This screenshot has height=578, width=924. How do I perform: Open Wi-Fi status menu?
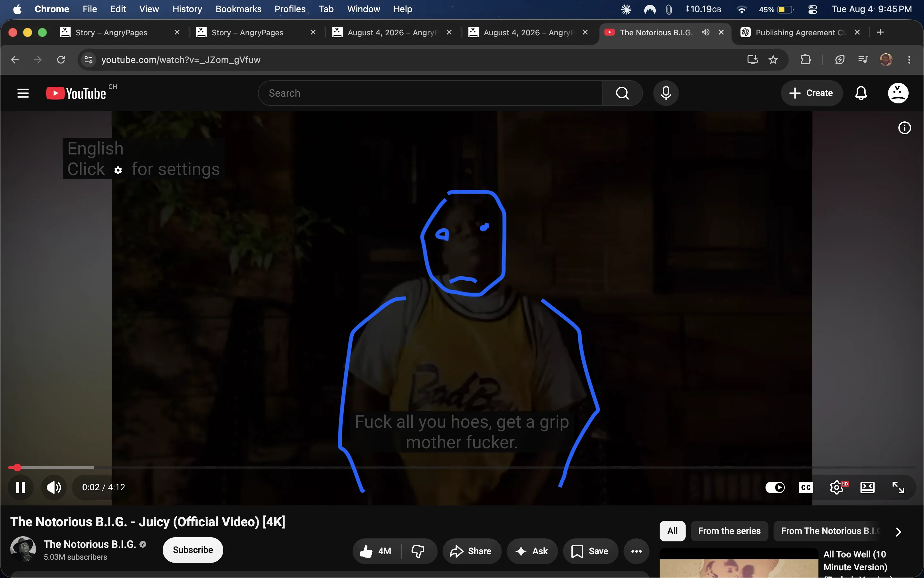pyautogui.click(x=741, y=9)
